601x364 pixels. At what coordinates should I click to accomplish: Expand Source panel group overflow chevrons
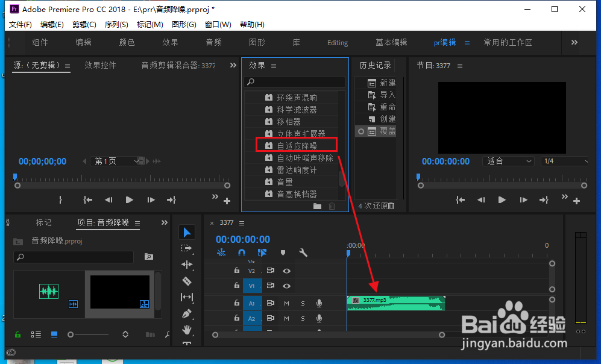coord(233,65)
